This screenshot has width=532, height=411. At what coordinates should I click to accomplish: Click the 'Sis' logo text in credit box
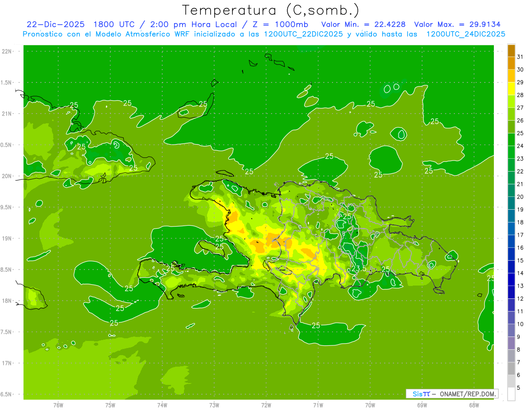417,394
